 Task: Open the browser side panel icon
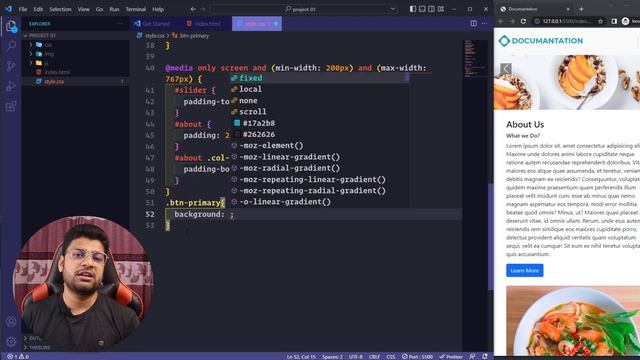pyautogui.click(x=614, y=21)
